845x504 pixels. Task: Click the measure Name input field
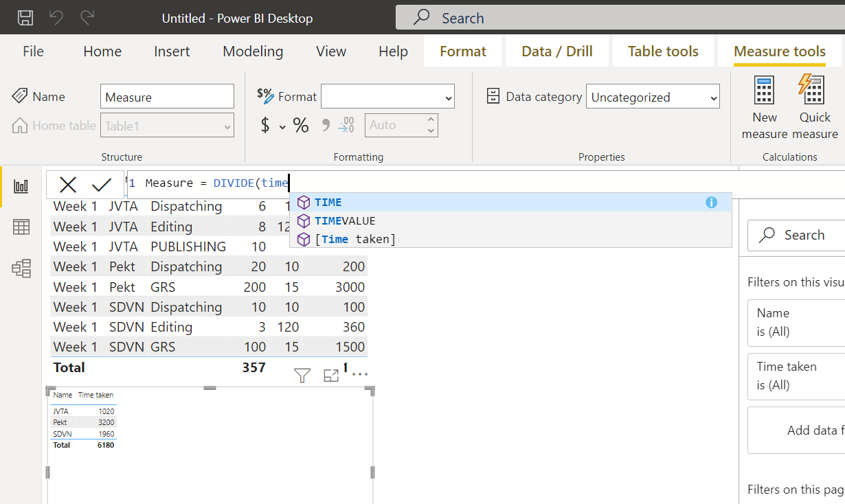click(167, 97)
